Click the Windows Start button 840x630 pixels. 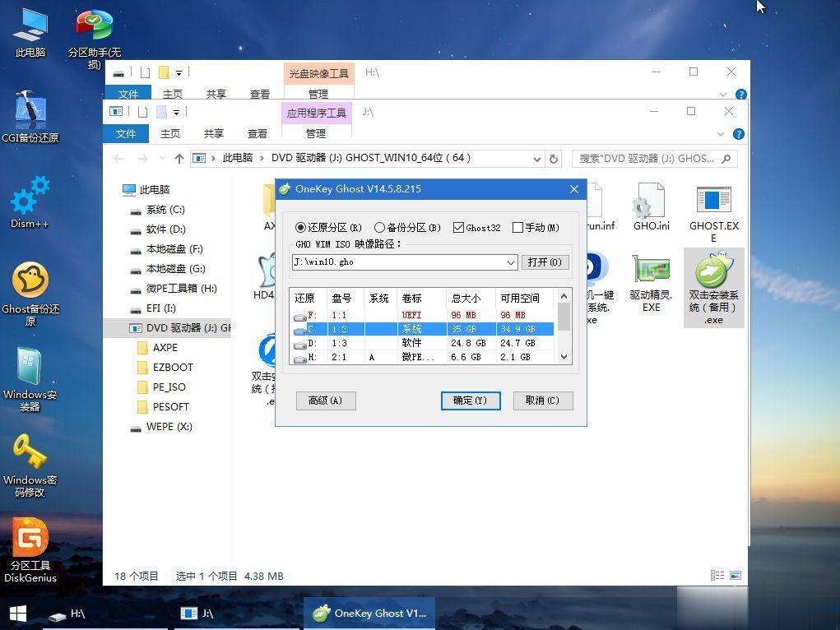click(18, 614)
